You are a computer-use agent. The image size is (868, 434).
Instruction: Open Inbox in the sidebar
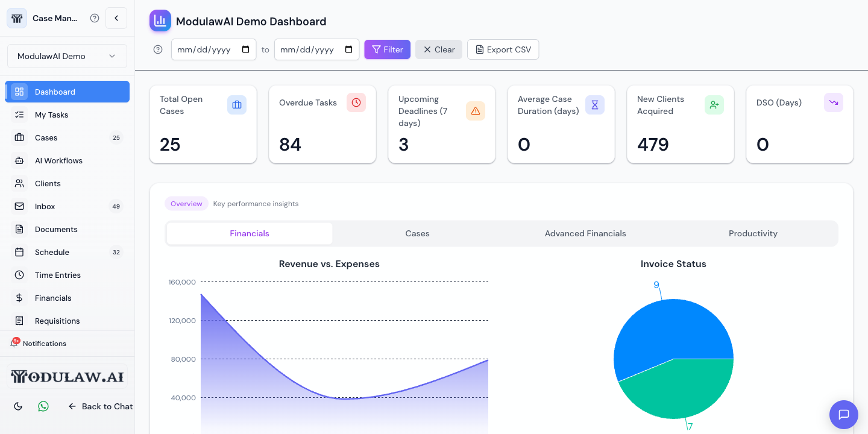pos(68,206)
